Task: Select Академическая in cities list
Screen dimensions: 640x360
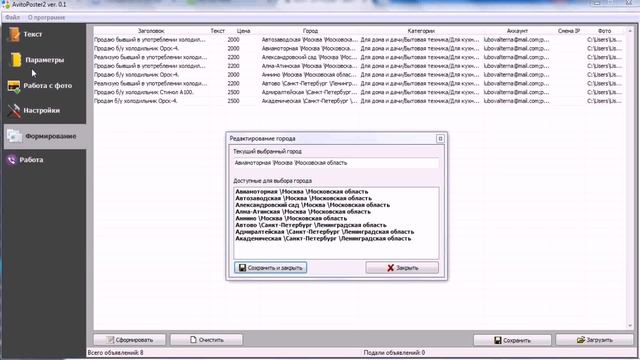Action: pyautogui.click(x=323, y=238)
